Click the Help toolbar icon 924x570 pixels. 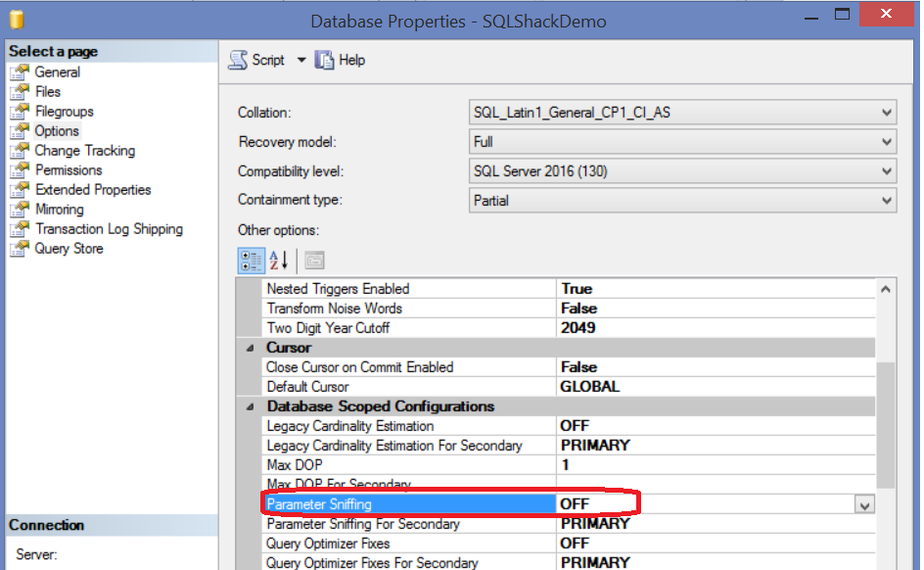[324, 60]
